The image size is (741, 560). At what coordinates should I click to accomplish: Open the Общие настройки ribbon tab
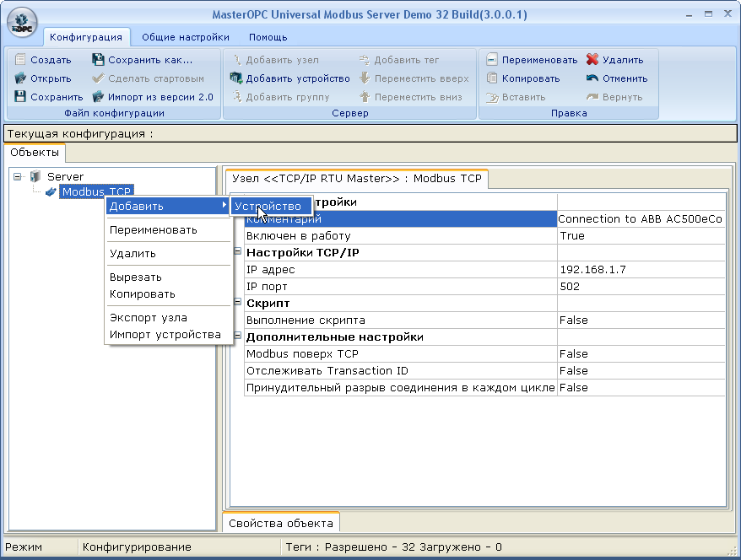[185, 37]
